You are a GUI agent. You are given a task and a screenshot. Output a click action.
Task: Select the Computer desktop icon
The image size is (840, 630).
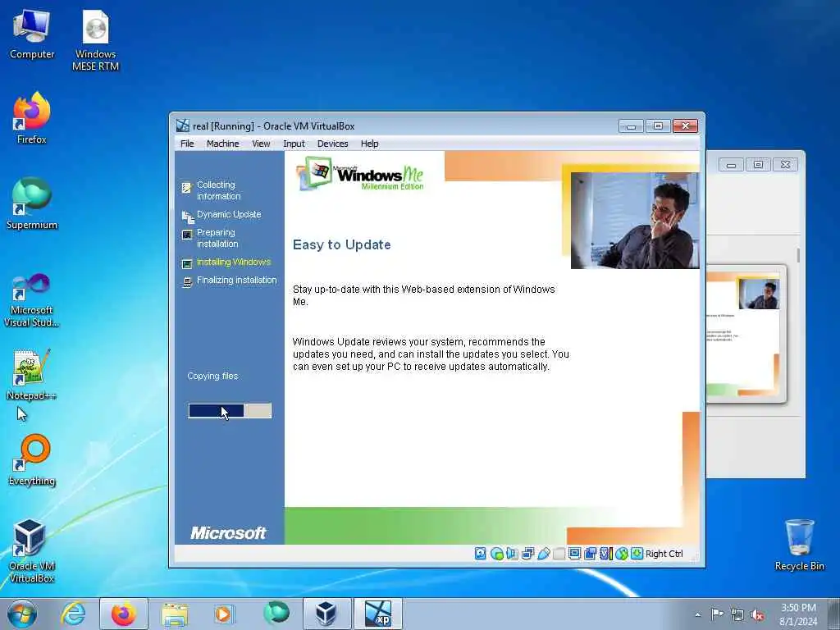[x=32, y=34]
